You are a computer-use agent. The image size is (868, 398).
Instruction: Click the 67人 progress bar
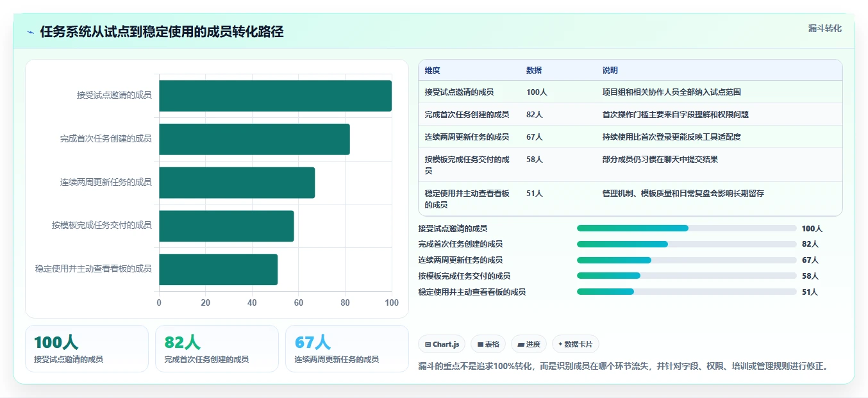point(687,260)
